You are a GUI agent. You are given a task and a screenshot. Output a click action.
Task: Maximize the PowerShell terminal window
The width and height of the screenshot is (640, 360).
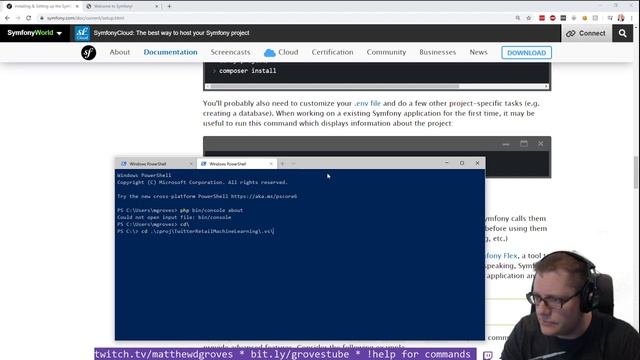[x=462, y=163]
